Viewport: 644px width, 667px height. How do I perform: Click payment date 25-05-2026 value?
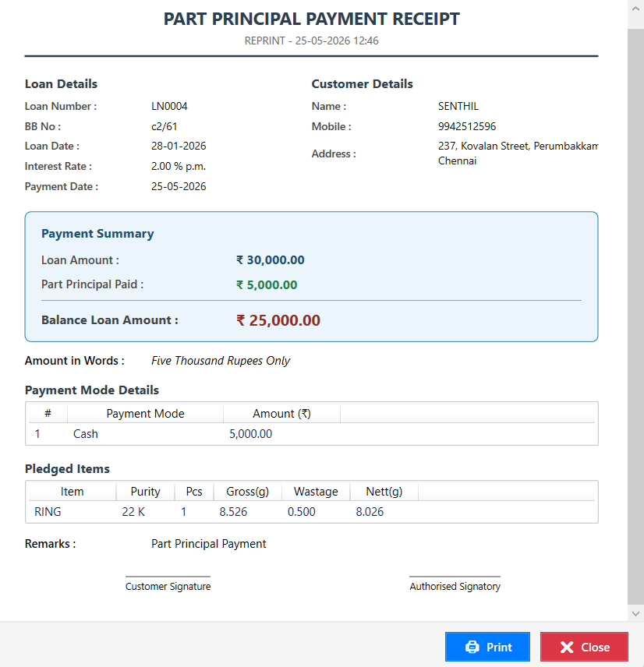coord(179,186)
